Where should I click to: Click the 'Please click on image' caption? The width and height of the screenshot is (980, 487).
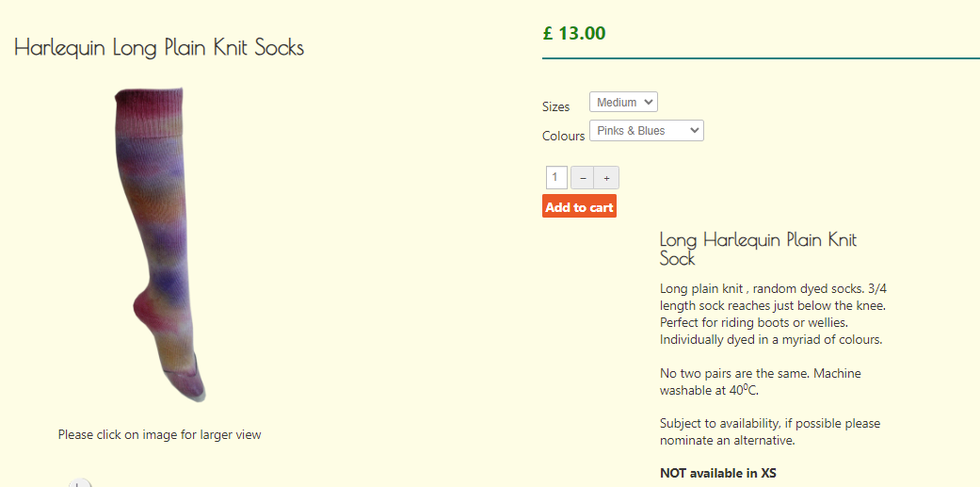(x=159, y=434)
